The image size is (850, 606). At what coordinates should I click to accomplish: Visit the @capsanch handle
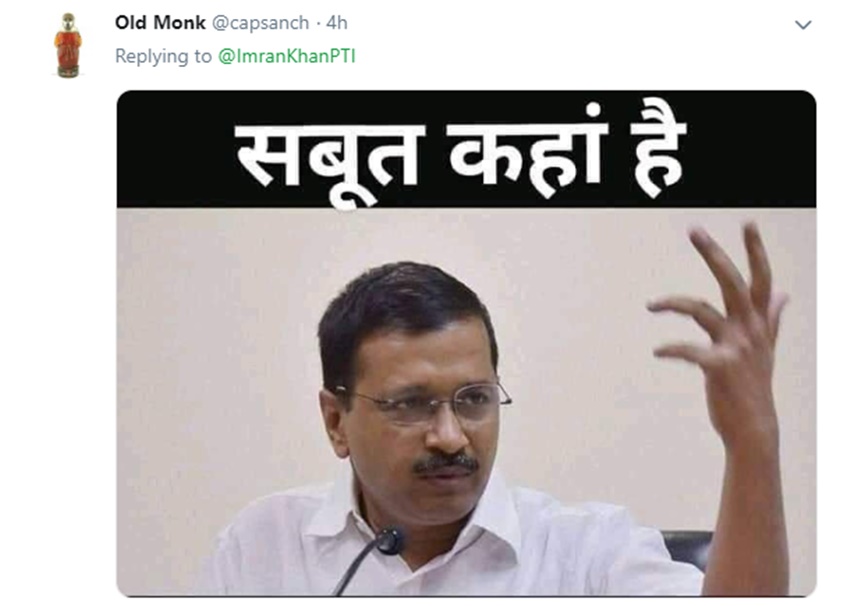(260, 23)
